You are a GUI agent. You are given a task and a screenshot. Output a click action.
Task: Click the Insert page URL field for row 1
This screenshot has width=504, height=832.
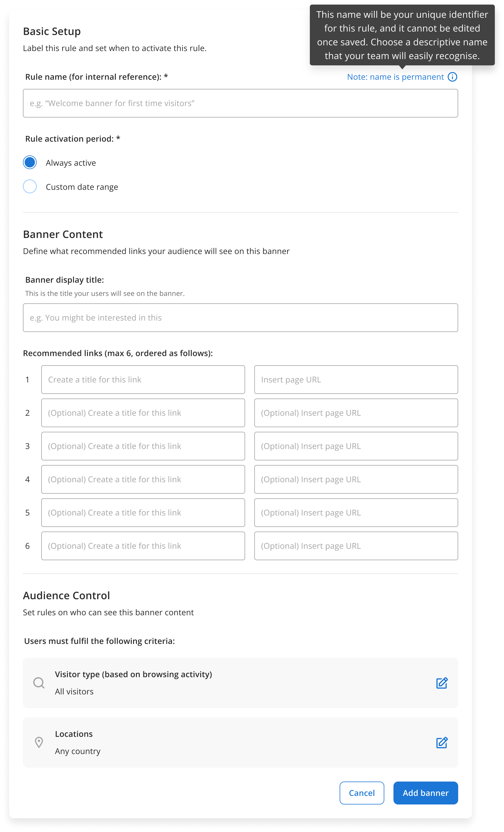pyautogui.click(x=356, y=380)
